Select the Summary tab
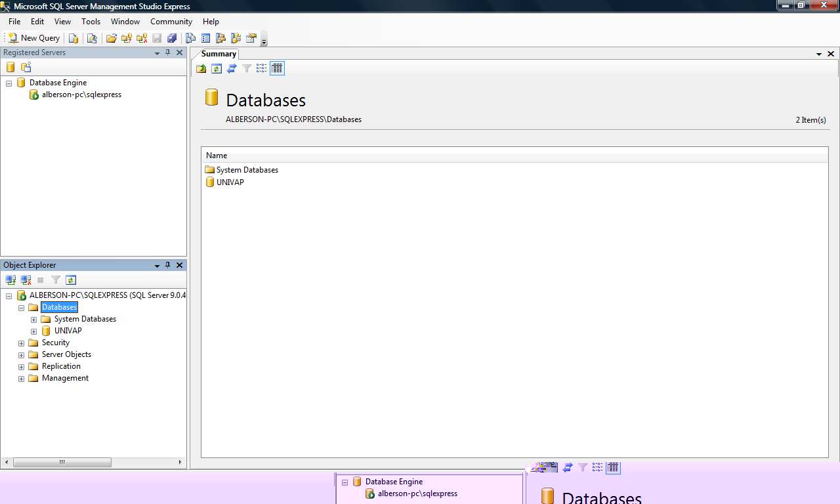 218,54
